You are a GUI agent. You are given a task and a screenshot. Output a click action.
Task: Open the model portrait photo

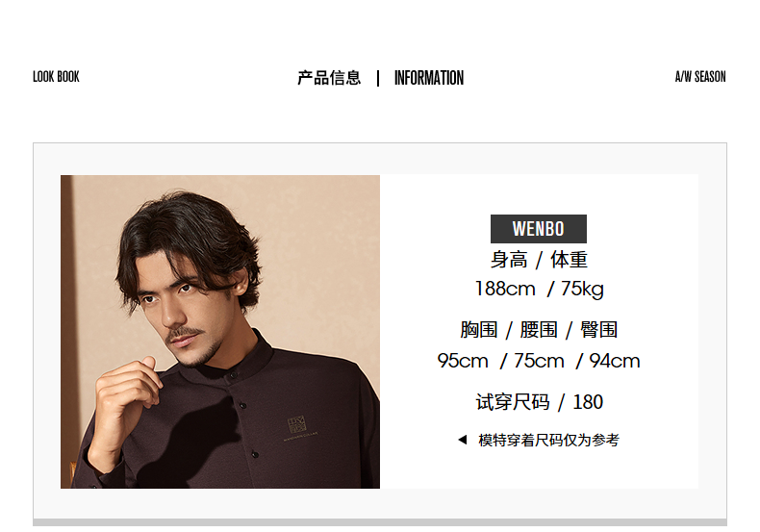click(x=220, y=331)
